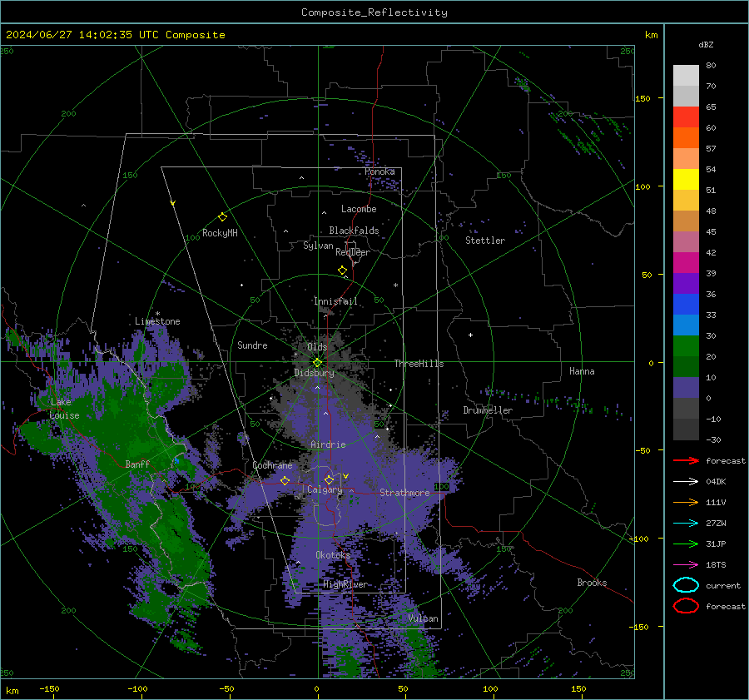Click the cyan 27ZW arrow icon
This screenshot has width=749, height=700.
pos(686,524)
